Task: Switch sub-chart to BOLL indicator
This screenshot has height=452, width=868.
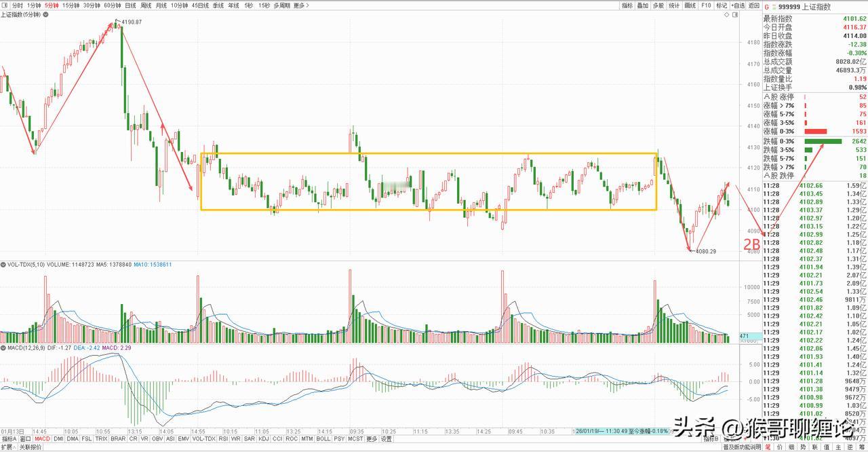Action: 323,439
